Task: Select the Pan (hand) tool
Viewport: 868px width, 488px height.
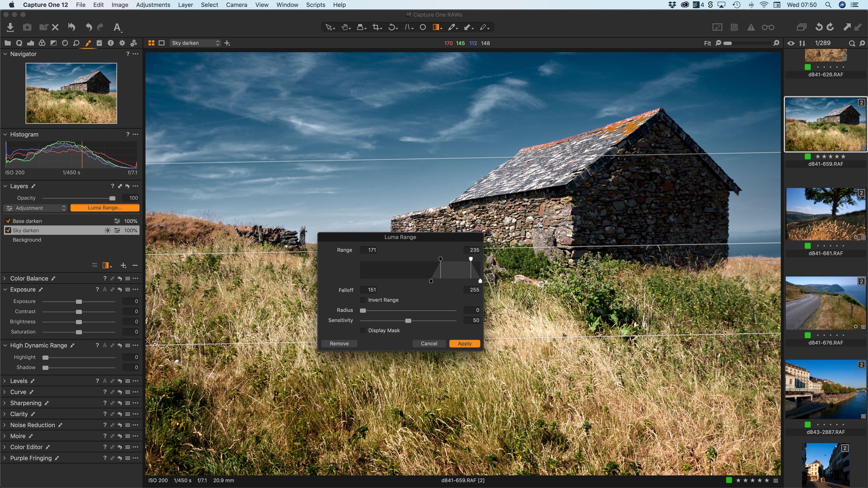Action: click(344, 27)
